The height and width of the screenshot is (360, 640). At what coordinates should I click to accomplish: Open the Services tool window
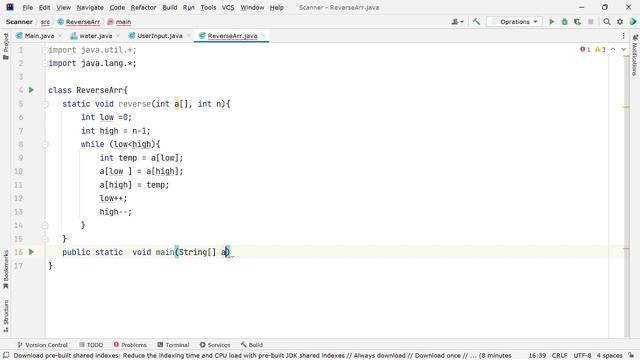(x=215, y=345)
